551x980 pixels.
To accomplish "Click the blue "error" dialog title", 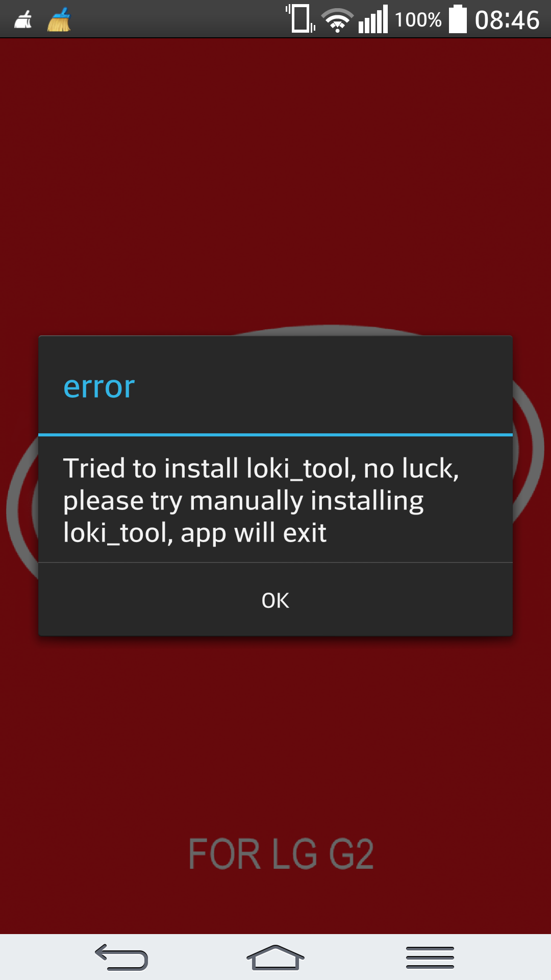I will click(99, 386).
